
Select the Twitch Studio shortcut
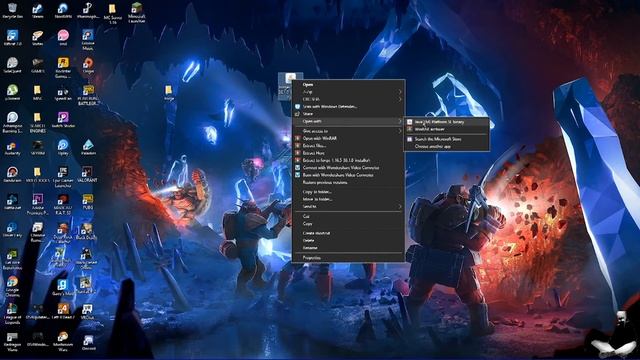coord(63,120)
